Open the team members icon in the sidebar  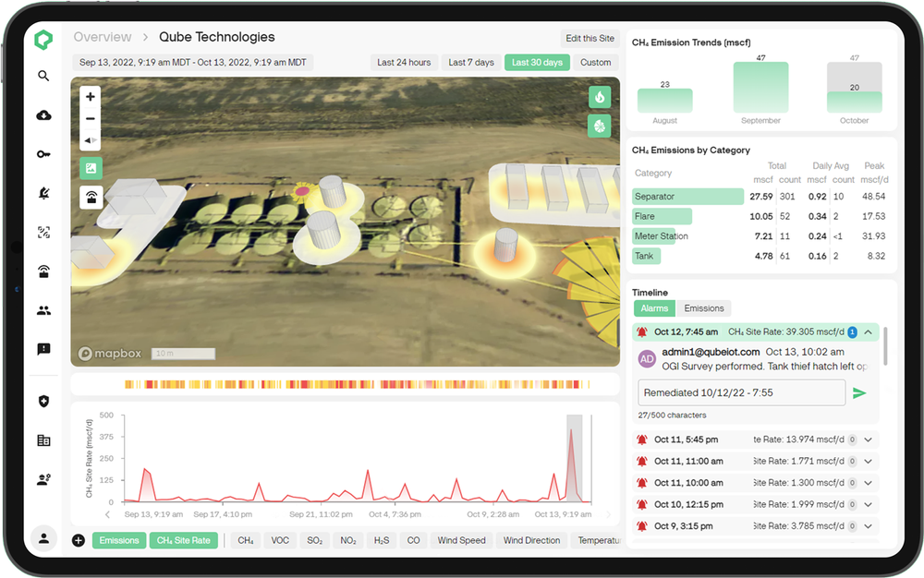[x=43, y=309]
